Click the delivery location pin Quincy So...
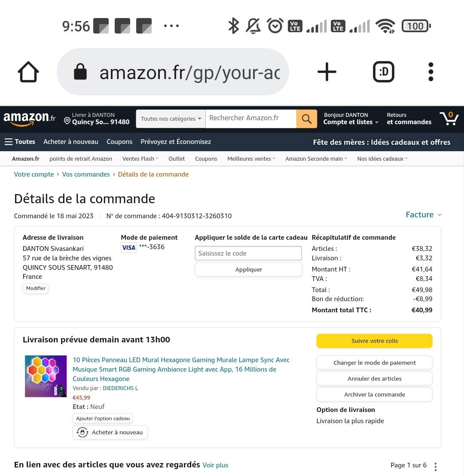 tap(97, 119)
